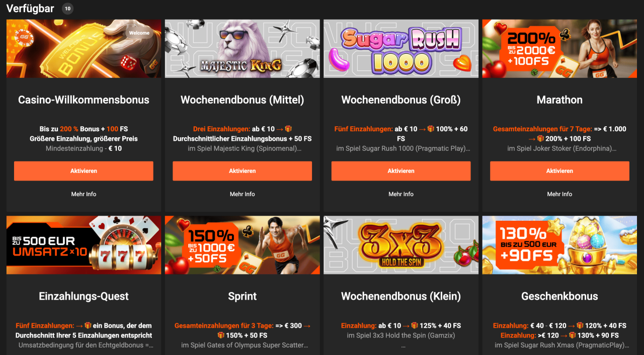View Mehr Info for Marathon bonus
The height and width of the screenshot is (355, 644).
click(559, 194)
